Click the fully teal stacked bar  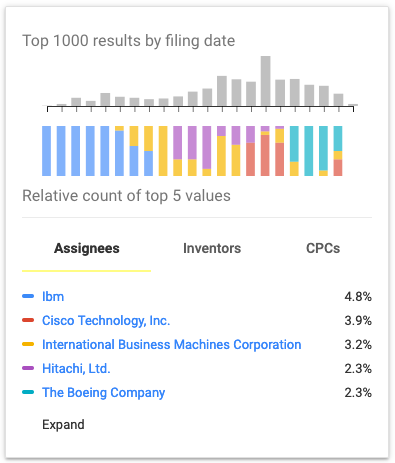click(309, 151)
